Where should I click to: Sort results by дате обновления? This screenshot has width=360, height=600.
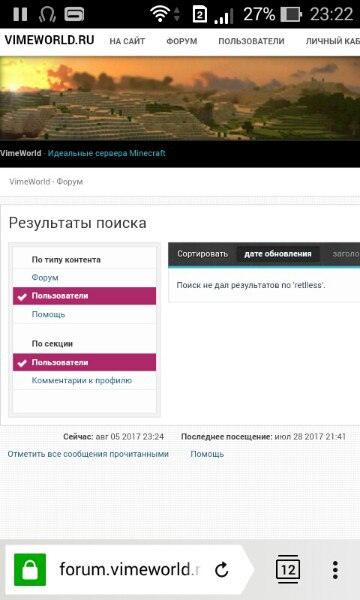pyautogui.click(x=278, y=254)
